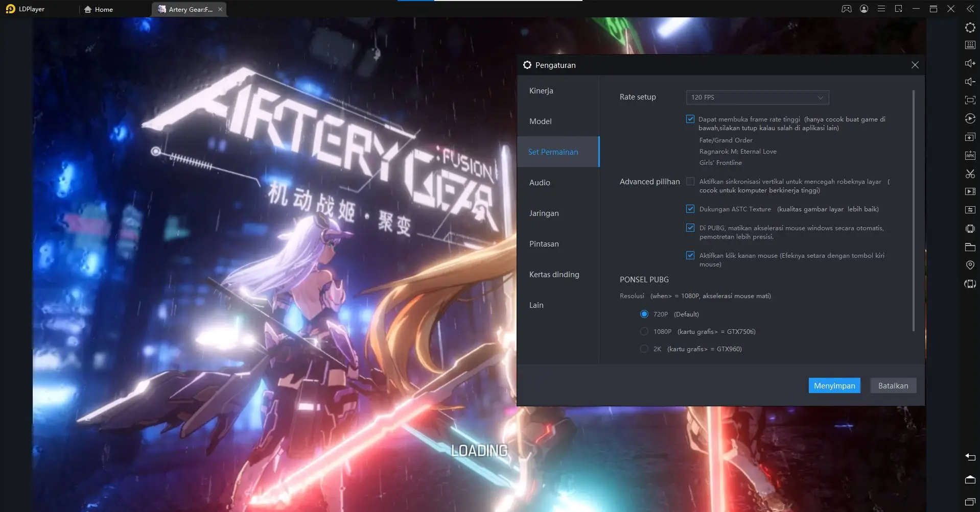The image size is (980, 512).
Task: Open the shared folder icon
Action: tap(970, 247)
